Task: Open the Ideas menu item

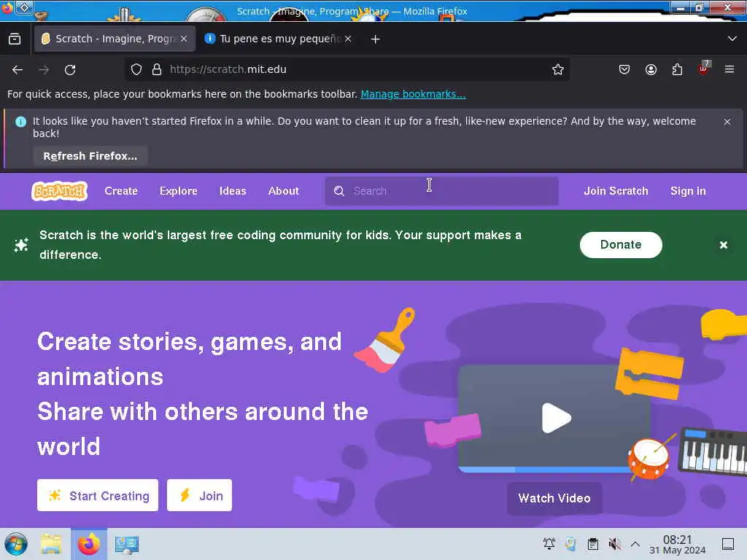Action: pos(233,191)
